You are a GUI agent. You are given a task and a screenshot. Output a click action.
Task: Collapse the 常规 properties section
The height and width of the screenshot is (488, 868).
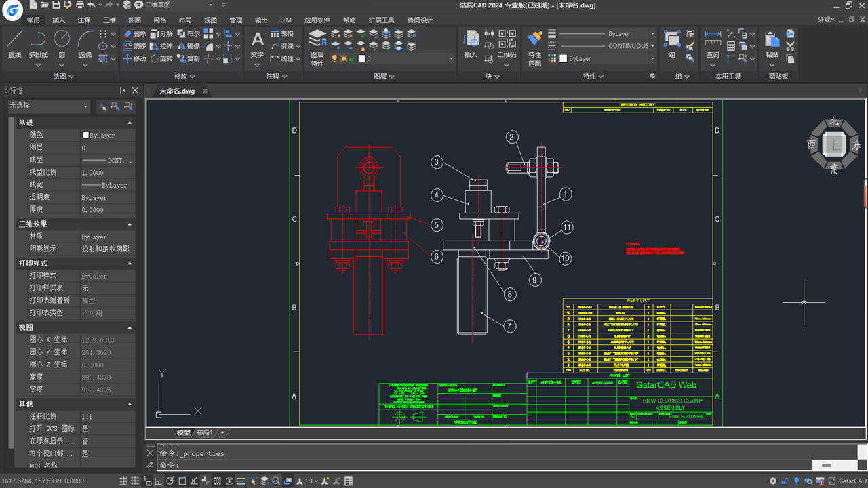click(x=130, y=123)
